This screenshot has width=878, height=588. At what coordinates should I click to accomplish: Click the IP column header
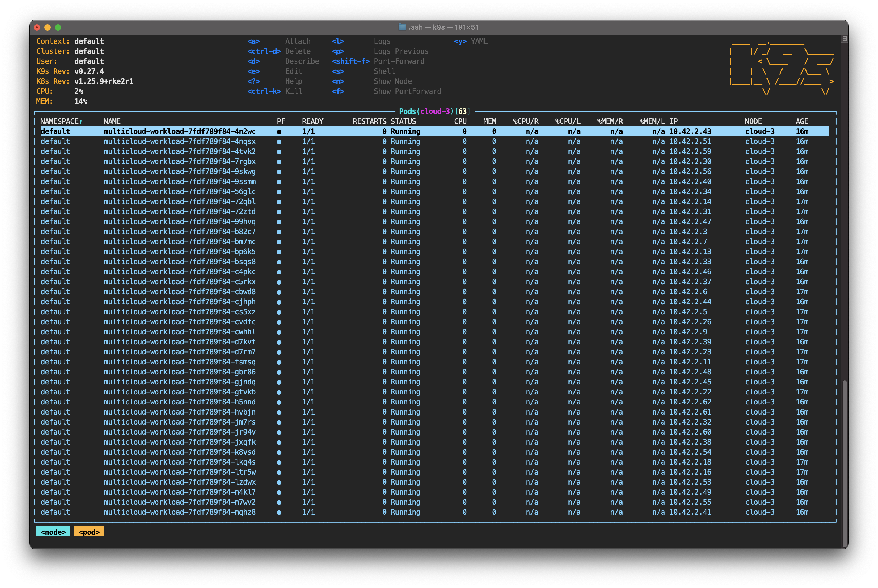[673, 122]
